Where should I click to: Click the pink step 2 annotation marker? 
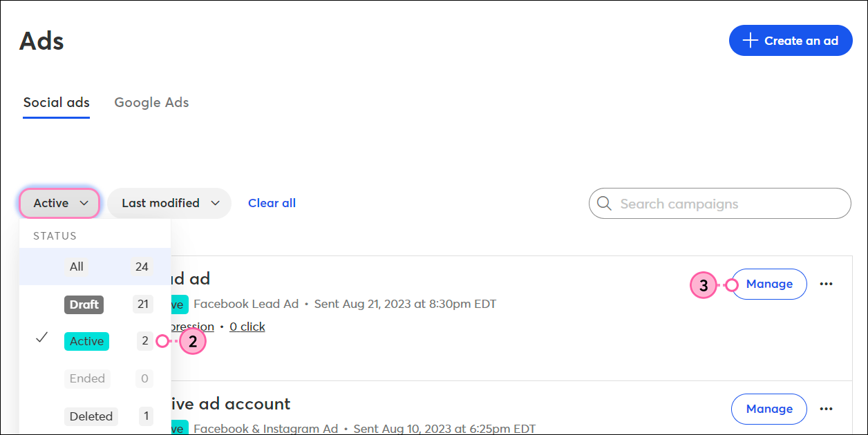(193, 341)
